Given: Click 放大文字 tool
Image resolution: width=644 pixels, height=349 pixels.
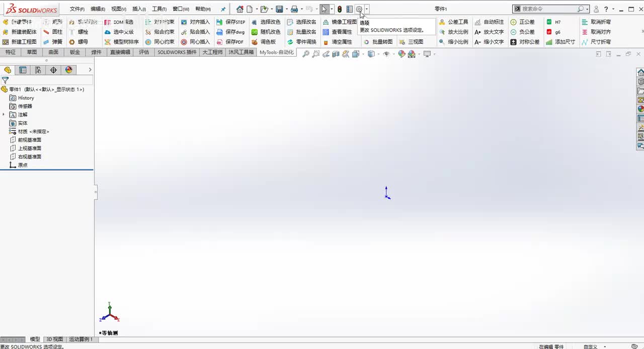Looking at the screenshot, I should point(489,32).
